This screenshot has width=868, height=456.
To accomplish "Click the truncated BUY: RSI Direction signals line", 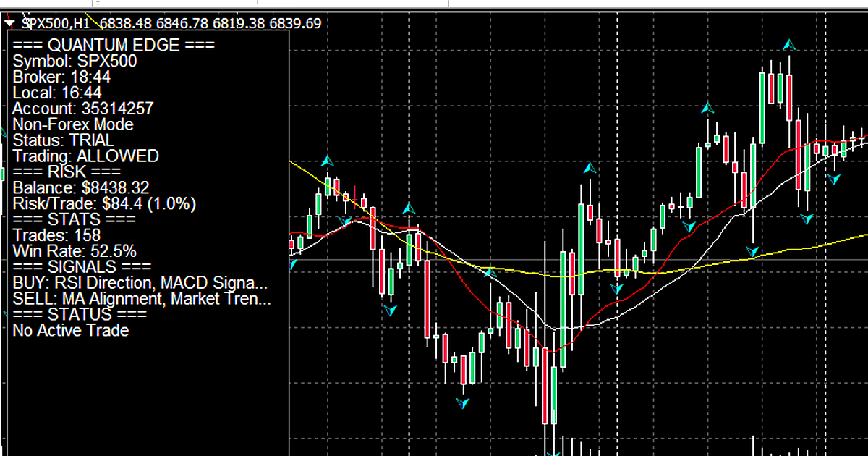I will [140, 283].
